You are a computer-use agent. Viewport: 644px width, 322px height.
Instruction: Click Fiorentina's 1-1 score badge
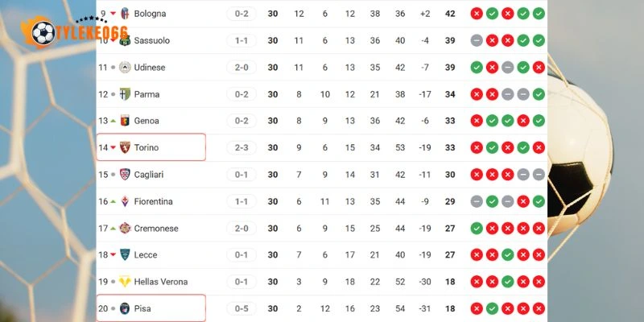point(242,201)
